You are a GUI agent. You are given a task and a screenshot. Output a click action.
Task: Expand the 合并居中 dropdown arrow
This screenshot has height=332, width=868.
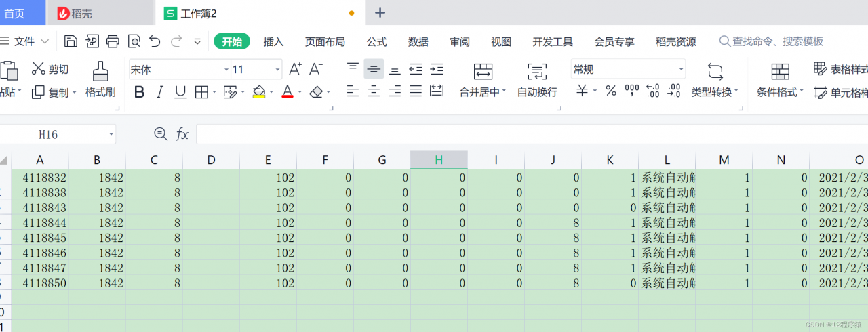tap(504, 91)
